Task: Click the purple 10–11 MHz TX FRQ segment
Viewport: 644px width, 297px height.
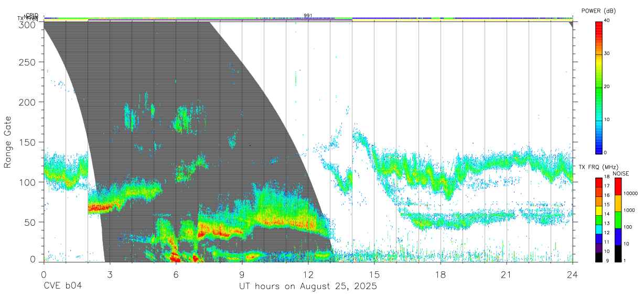Action: coord(598,247)
